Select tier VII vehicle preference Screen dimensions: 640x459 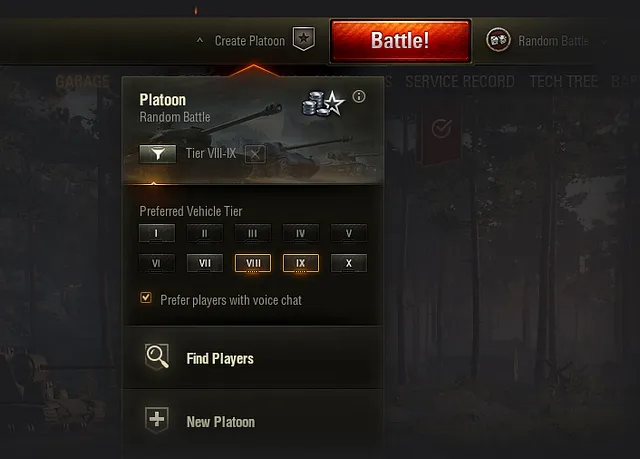point(205,264)
